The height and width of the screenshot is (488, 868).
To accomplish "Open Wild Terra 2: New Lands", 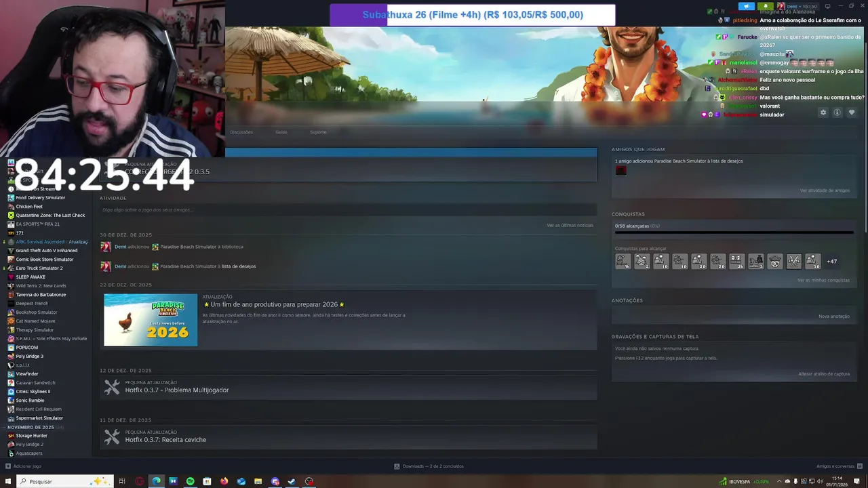I will coord(41,286).
